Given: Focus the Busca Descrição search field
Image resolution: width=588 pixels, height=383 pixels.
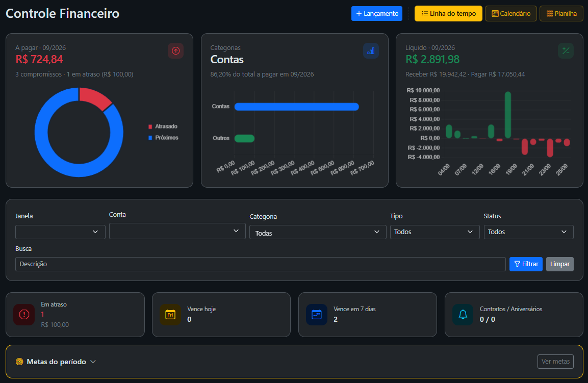Looking at the screenshot, I should (x=260, y=264).
